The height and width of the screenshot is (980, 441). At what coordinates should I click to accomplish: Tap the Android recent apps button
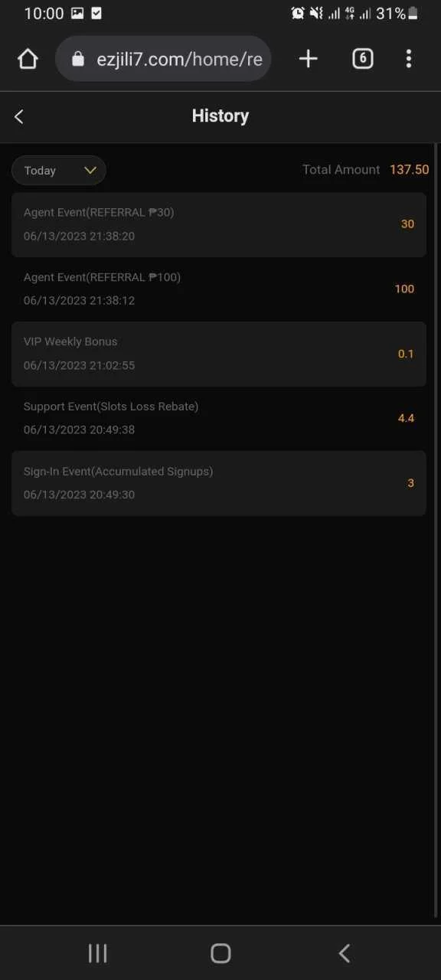click(97, 953)
